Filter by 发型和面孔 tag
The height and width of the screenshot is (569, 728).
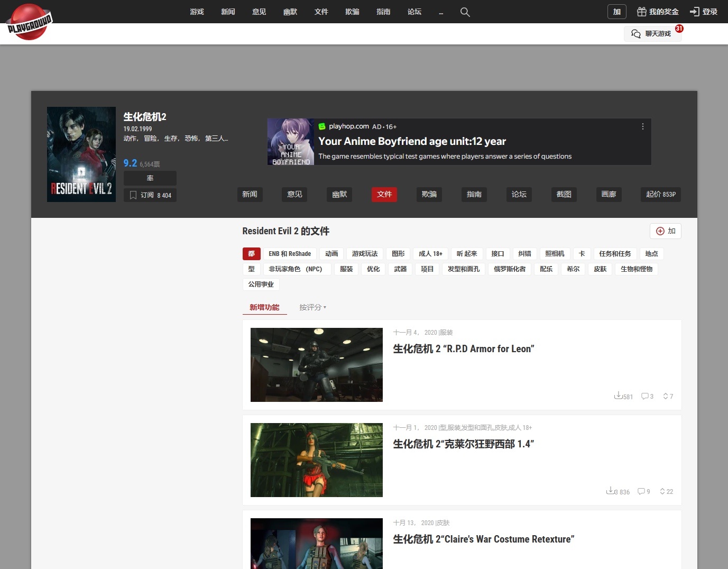464,269
